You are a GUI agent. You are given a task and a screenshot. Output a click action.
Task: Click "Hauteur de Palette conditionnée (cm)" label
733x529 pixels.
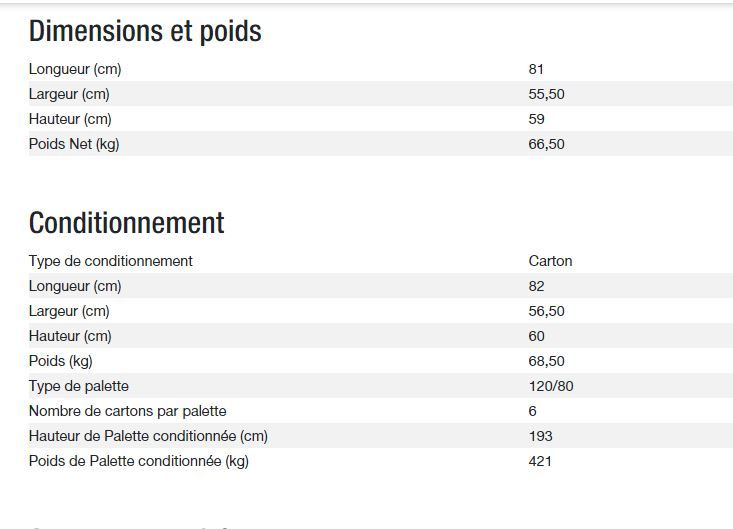(148, 436)
